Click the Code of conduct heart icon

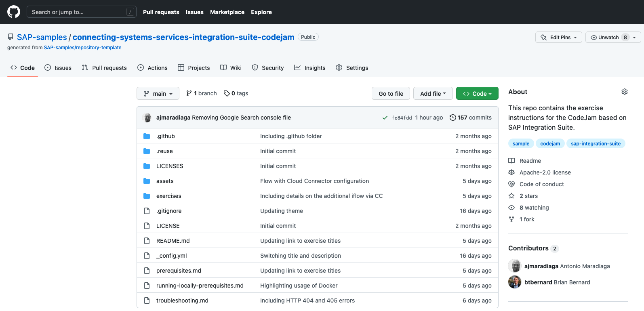(511, 184)
